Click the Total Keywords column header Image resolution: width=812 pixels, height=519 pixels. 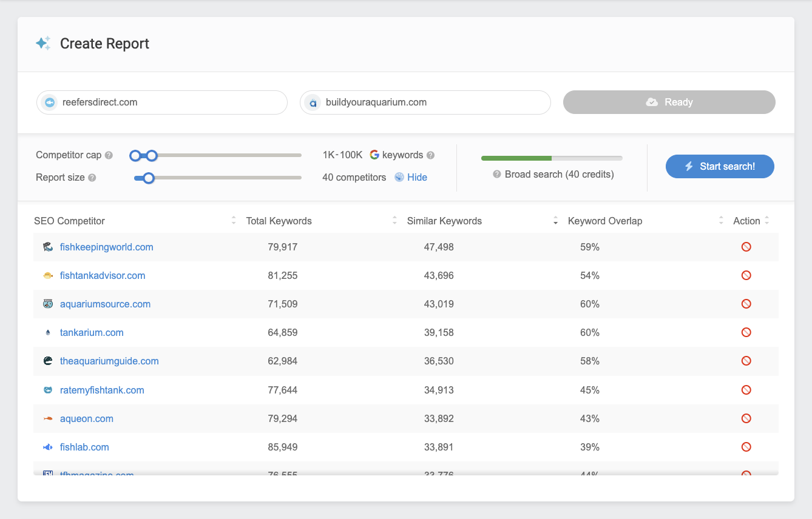coord(279,221)
